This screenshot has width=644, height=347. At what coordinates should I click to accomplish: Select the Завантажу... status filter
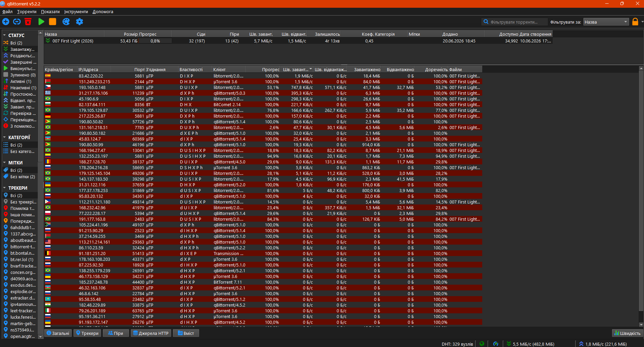point(20,49)
